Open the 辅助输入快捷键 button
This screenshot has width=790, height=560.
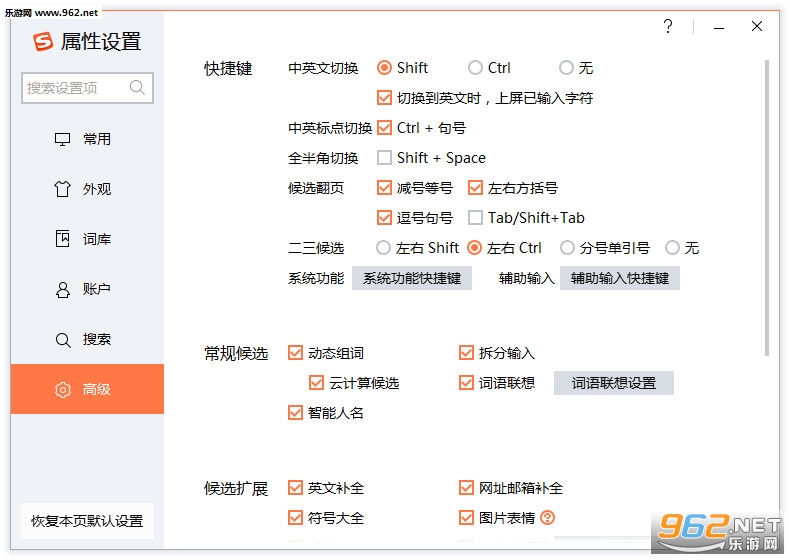(620, 278)
